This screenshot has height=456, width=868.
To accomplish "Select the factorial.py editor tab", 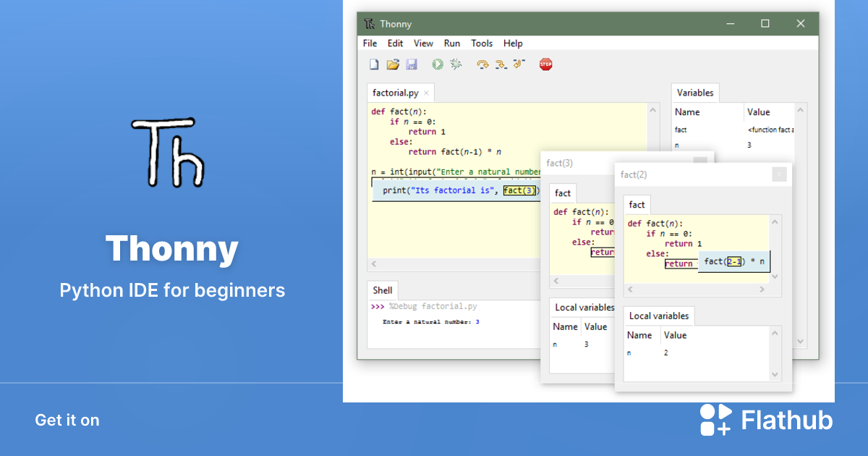I will coord(395,93).
